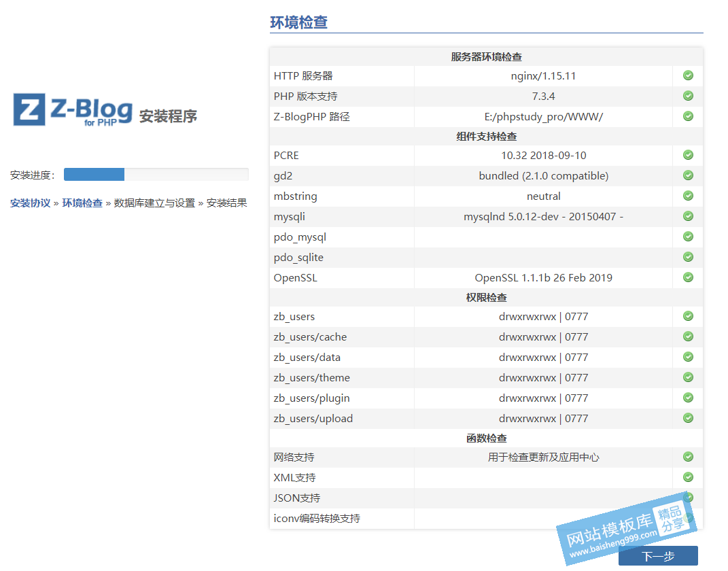The width and height of the screenshot is (728, 571).
Task: Click the bundled (2.1.0 compatible) value
Action: tap(543, 176)
